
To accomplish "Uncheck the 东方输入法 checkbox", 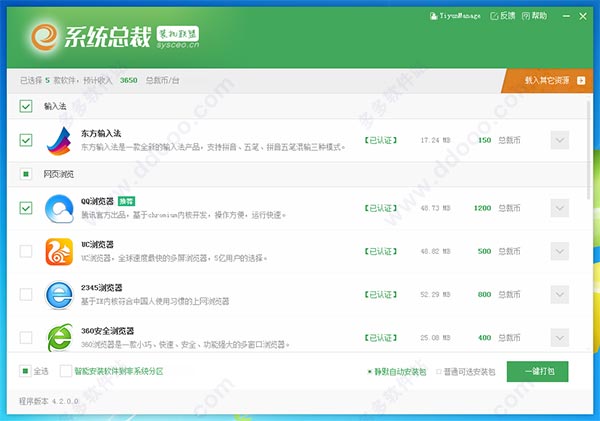I will click(26, 140).
